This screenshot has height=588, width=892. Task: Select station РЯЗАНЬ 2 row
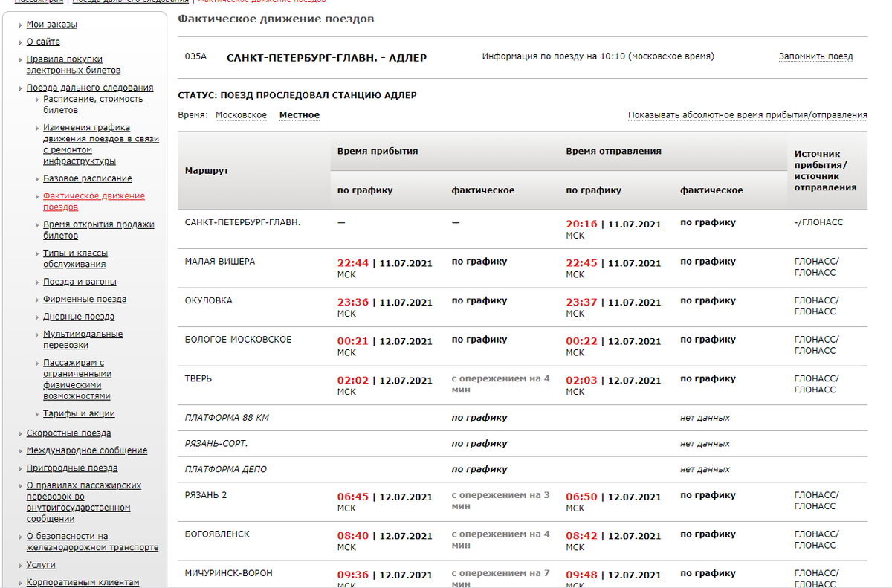tap(206, 495)
